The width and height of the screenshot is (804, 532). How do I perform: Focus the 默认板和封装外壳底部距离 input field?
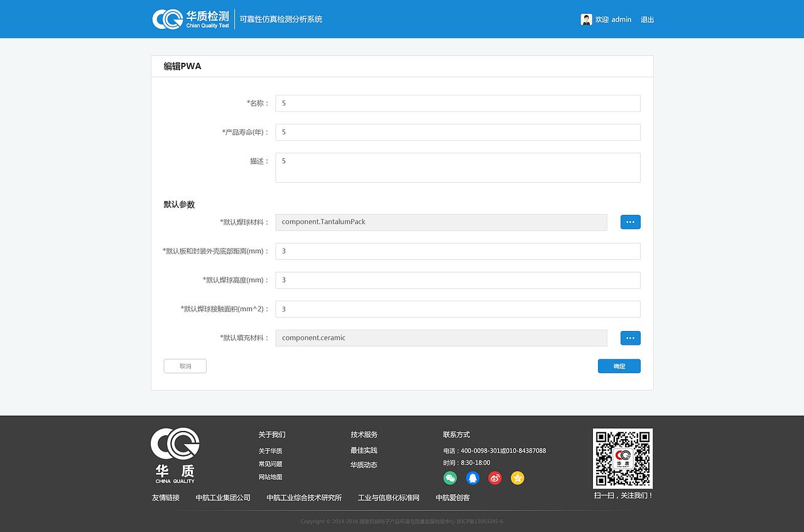click(458, 251)
